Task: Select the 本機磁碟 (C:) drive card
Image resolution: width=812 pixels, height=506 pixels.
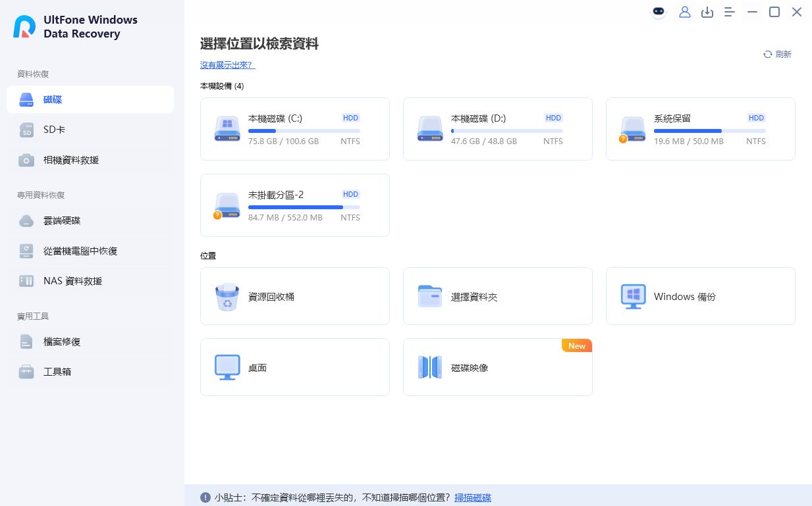Action: tap(295, 129)
